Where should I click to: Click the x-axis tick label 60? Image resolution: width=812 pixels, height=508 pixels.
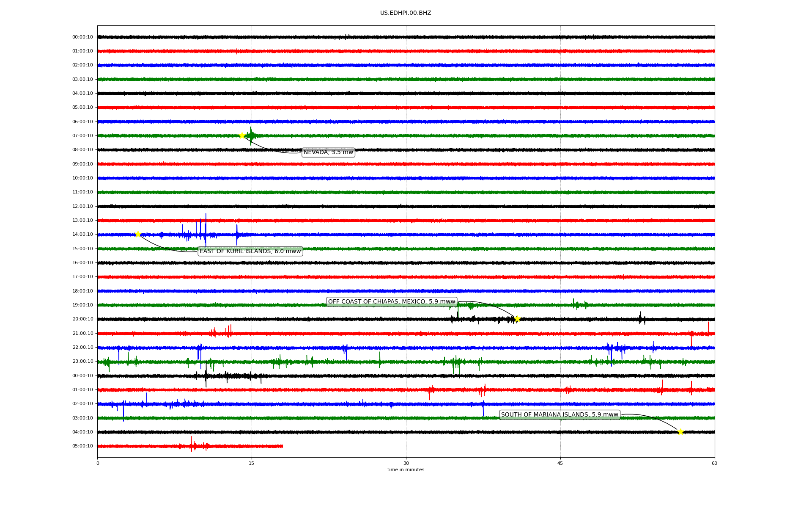714,463
